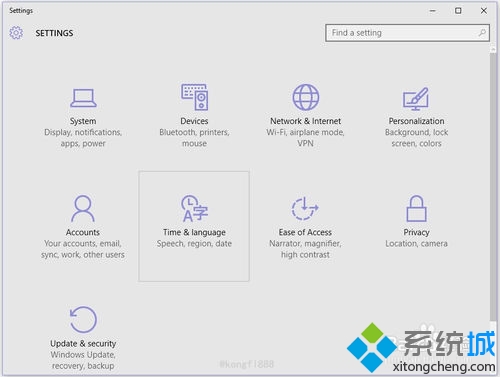The width and height of the screenshot is (500, 377).
Task: Click the 'Your accounts, email, sync' description
Action: (x=83, y=249)
